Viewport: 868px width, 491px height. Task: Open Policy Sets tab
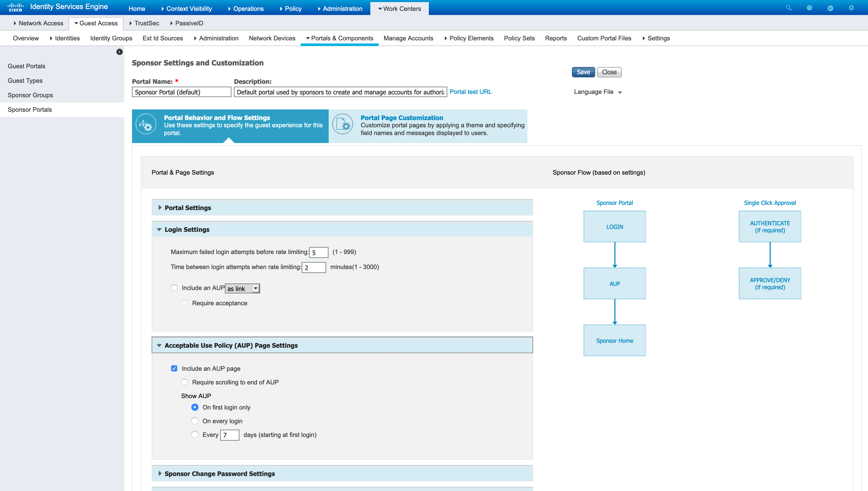coord(519,38)
